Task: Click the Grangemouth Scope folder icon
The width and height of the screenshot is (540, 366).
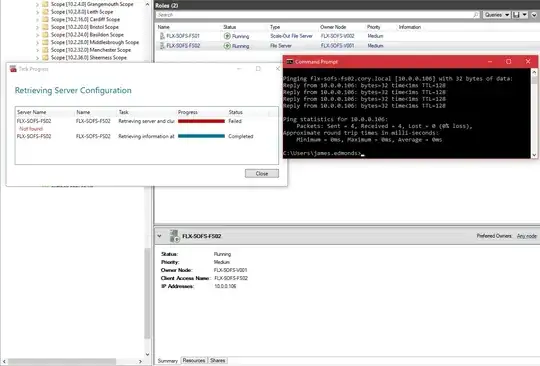Action: point(45,4)
